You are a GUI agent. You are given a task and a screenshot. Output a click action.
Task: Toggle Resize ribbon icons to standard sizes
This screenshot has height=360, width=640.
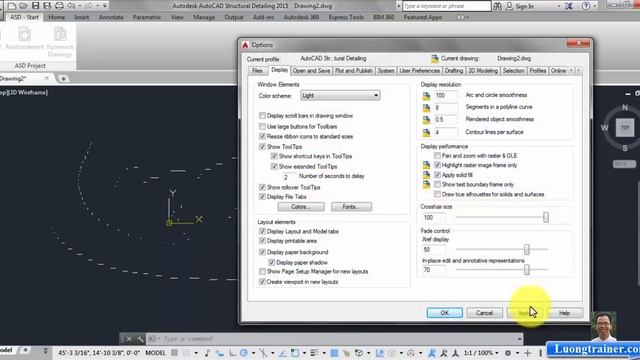tap(262, 136)
